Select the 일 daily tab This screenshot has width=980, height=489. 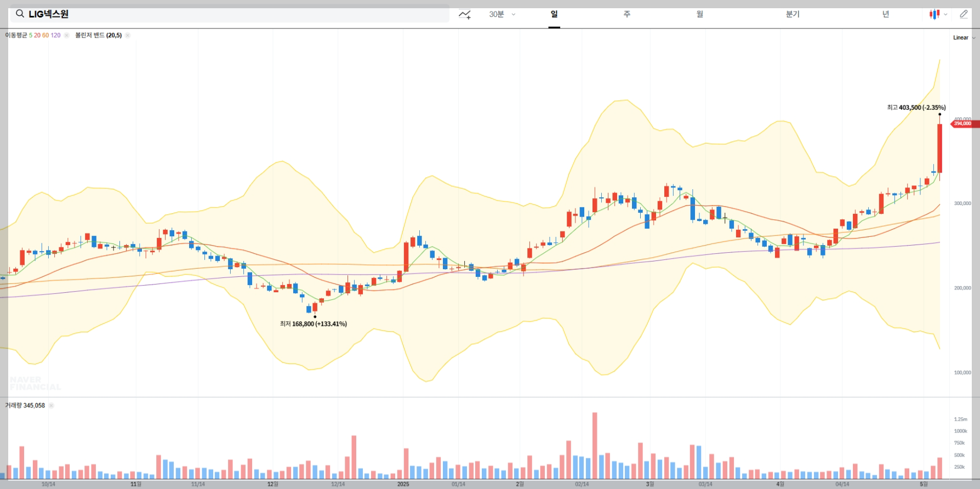[x=554, y=14]
